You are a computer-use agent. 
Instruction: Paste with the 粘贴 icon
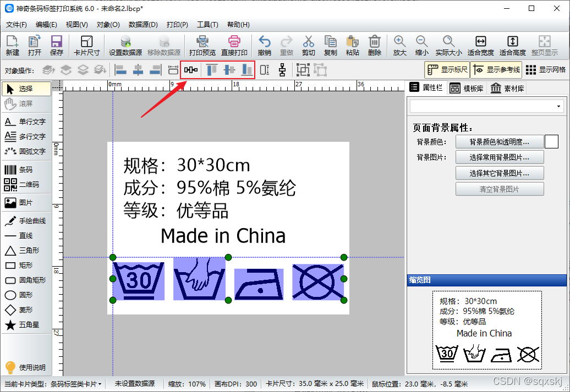pos(352,46)
